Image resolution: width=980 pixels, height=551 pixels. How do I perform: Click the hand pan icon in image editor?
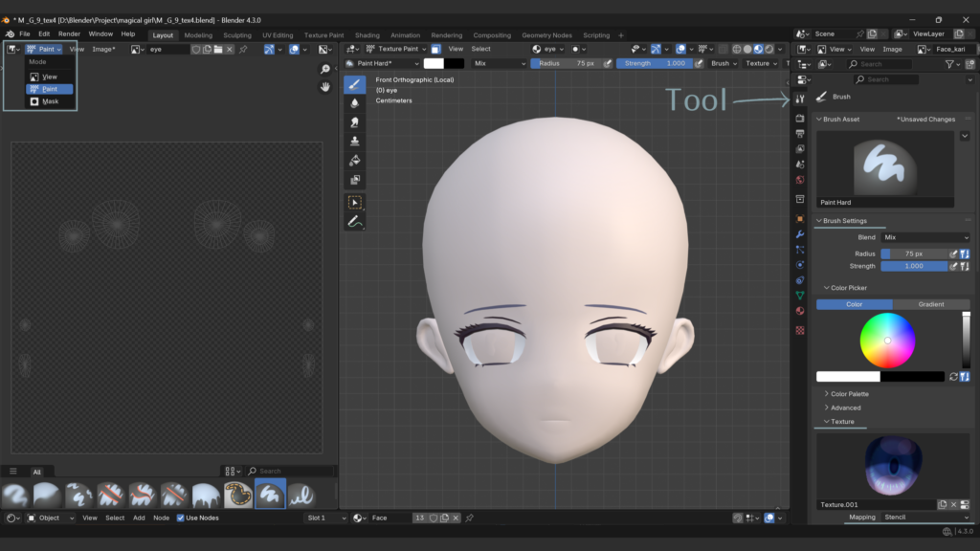(325, 86)
